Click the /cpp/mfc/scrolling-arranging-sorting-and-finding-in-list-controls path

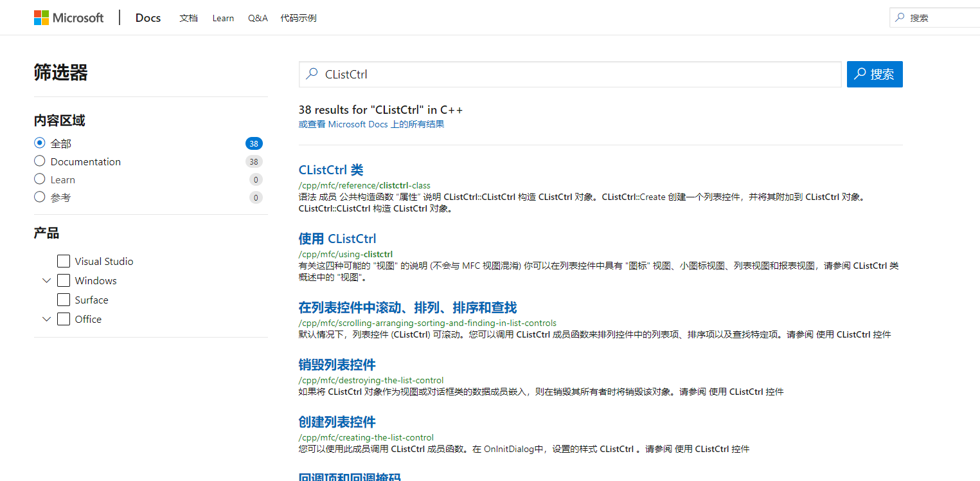point(427,323)
